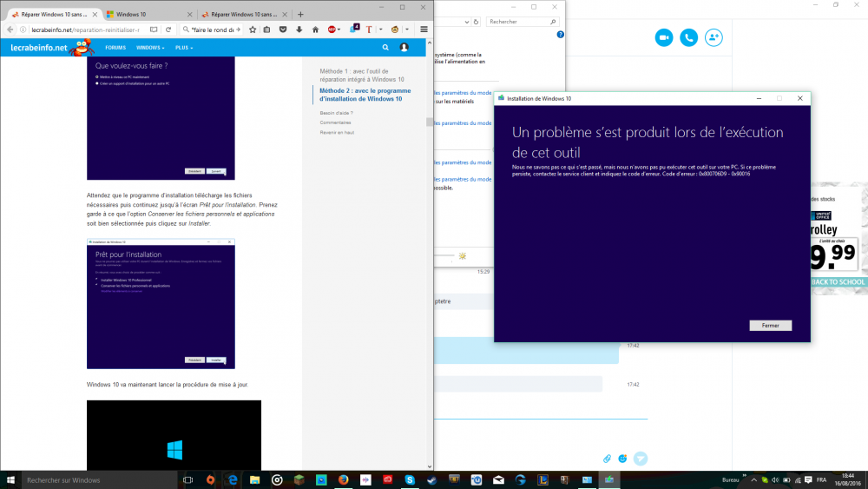The height and width of the screenshot is (489, 868).
Task: Click the Pocket icon in Firefox toolbar
Action: click(x=284, y=29)
